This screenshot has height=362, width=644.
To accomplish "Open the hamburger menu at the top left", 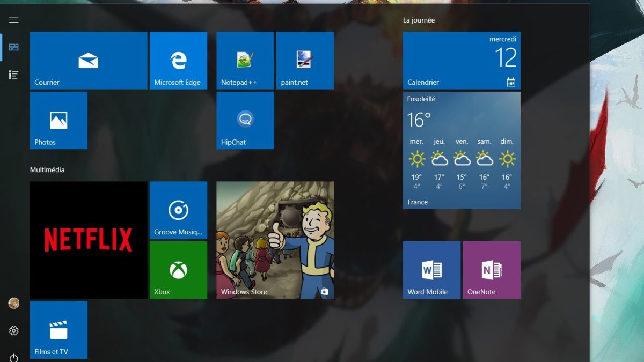I will [x=14, y=20].
